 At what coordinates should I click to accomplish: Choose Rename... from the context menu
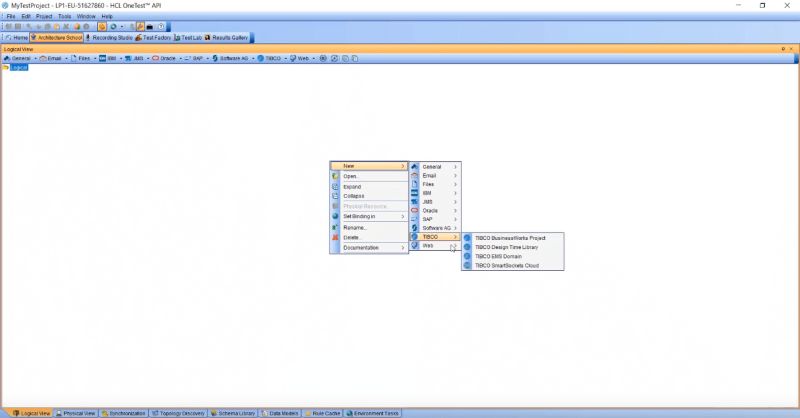369,228
